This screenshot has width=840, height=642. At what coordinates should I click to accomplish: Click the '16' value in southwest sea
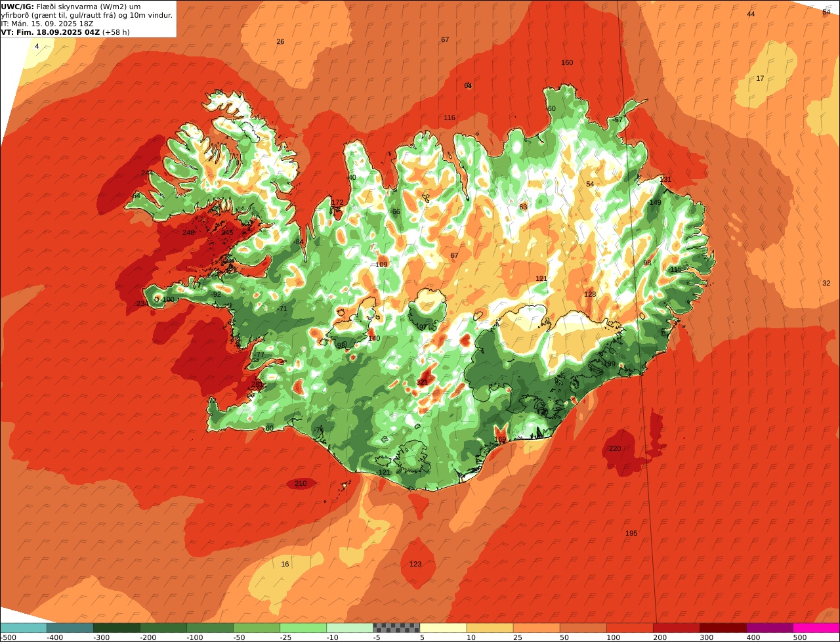(285, 565)
